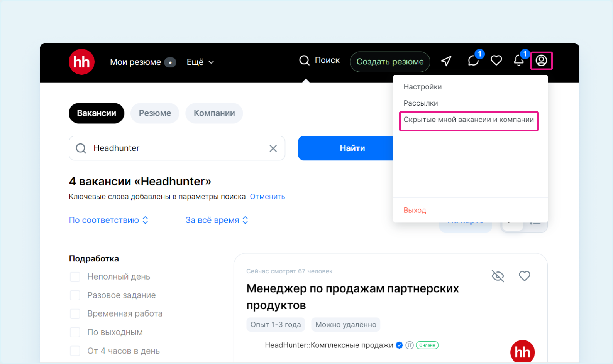This screenshot has height=364, width=613.
Task: Click the Отменить link
Action: click(268, 197)
